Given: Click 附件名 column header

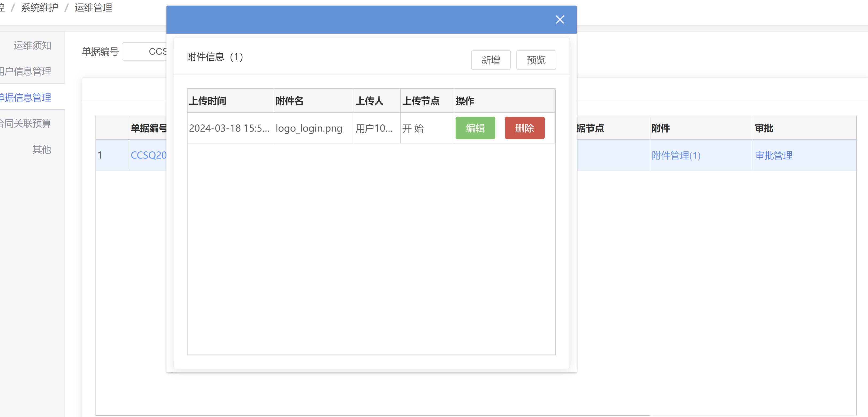Looking at the screenshot, I should pos(314,101).
